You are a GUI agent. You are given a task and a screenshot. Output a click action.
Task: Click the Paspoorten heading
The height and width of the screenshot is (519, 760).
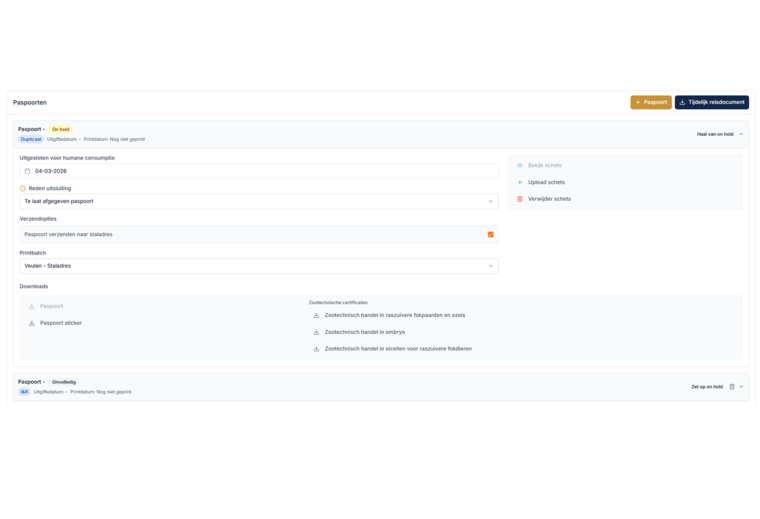coord(30,103)
